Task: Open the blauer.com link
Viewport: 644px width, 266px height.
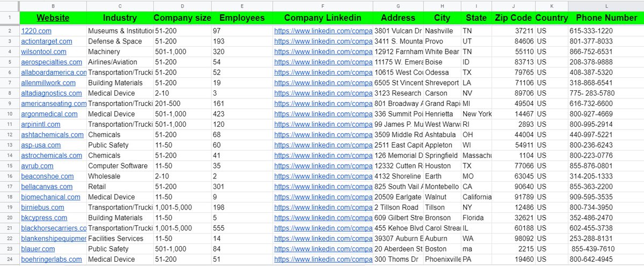Action: pos(38,249)
